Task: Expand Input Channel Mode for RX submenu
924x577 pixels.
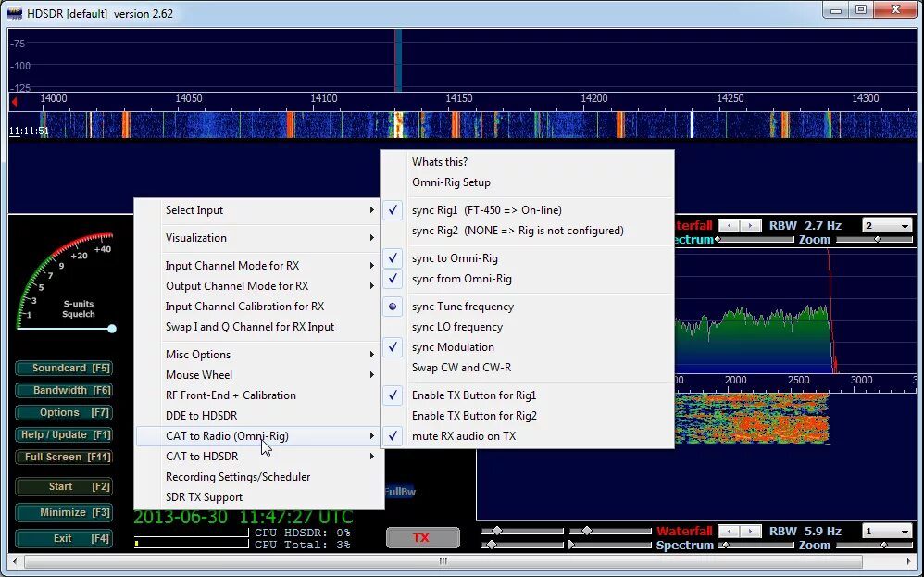Action: point(258,265)
